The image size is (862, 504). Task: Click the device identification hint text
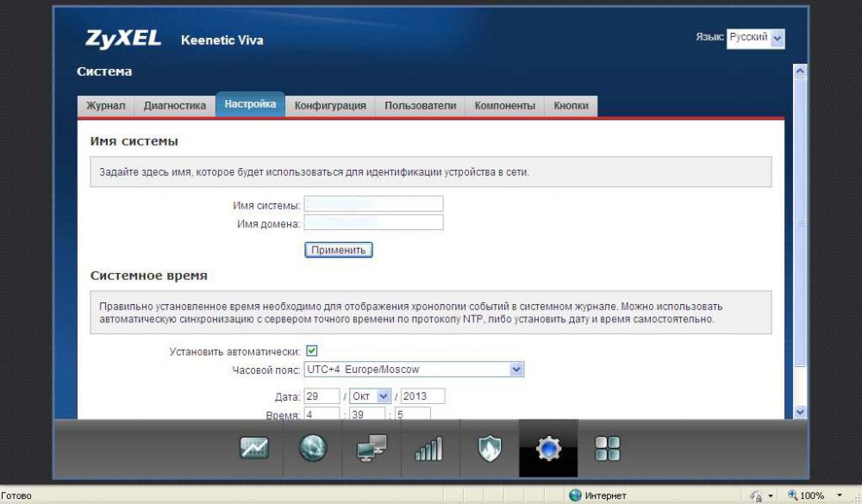pos(314,172)
